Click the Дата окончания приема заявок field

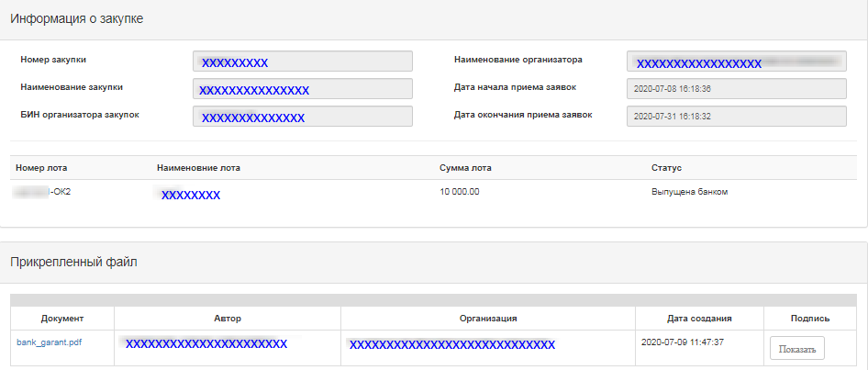736,117
